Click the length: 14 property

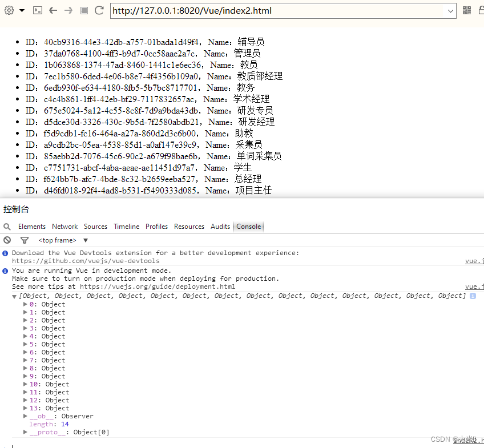[49, 424]
